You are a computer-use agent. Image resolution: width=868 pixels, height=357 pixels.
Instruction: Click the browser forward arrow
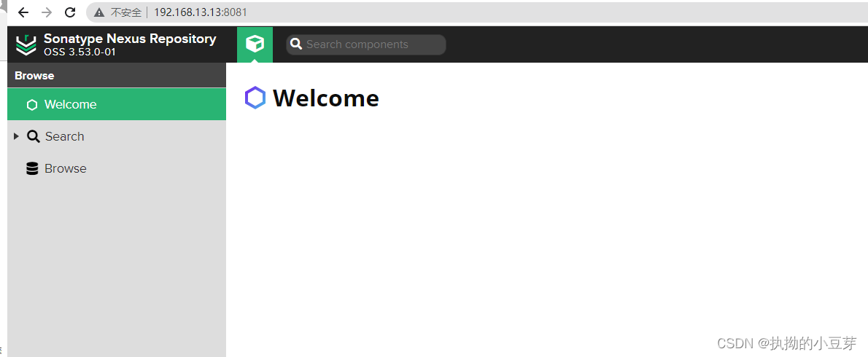(x=47, y=12)
